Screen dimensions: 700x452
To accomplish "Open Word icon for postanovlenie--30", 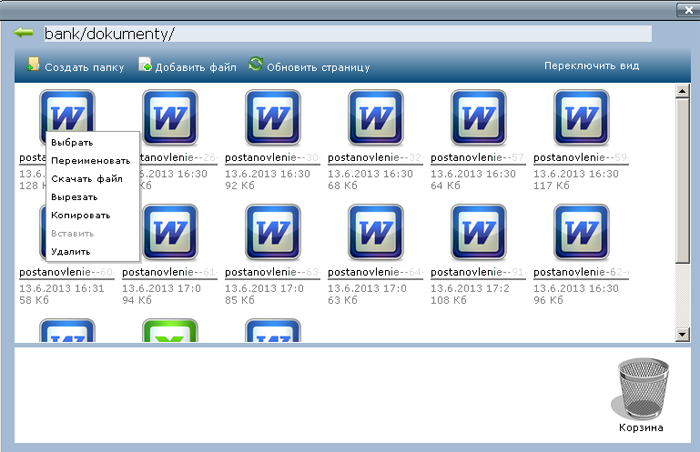I will (x=273, y=117).
